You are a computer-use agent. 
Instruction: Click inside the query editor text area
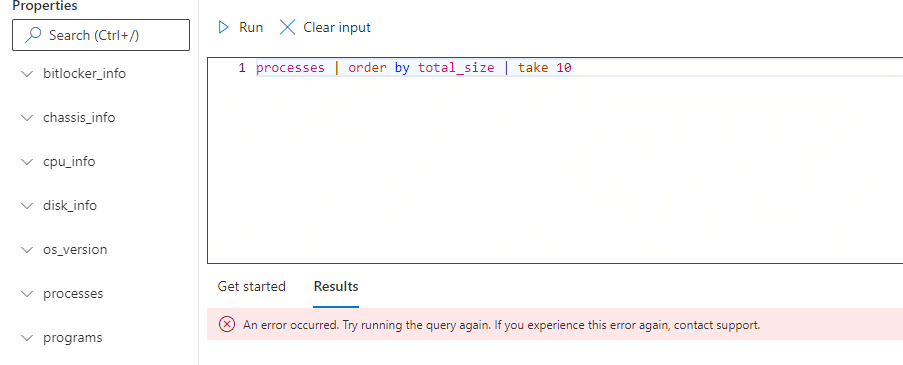point(555,161)
